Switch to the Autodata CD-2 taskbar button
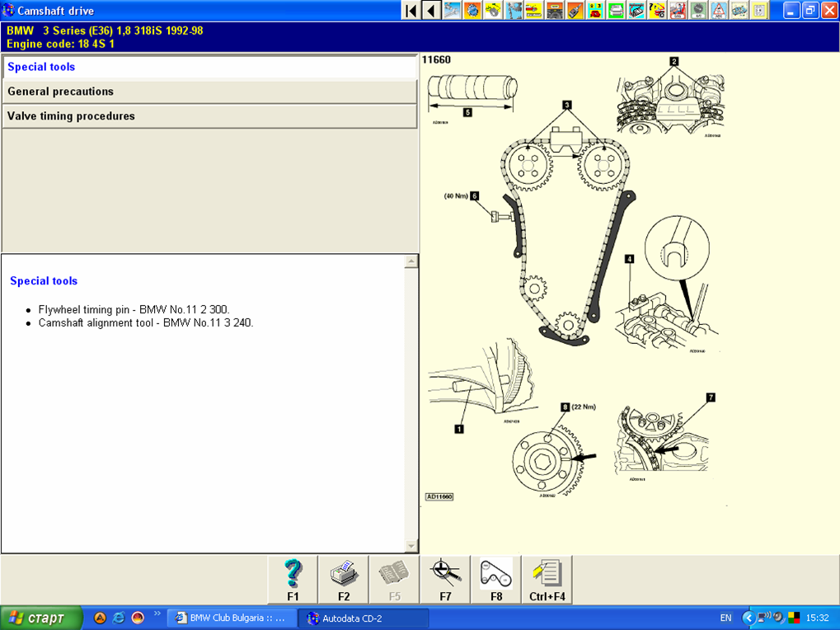Screen dimensions: 840x630 [364, 618]
